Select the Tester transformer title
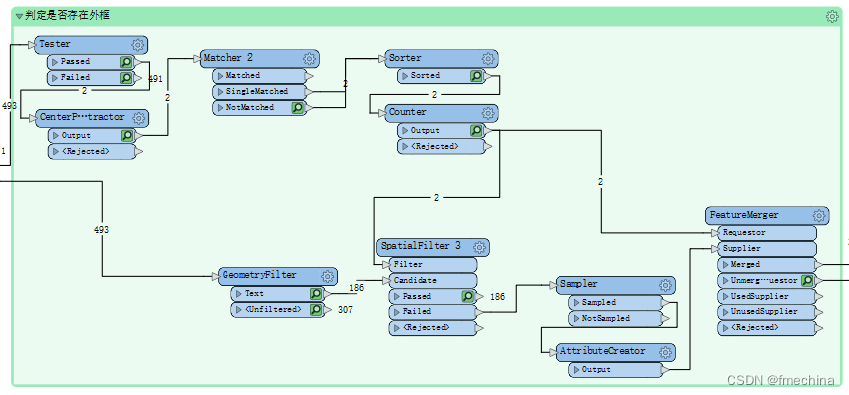Image resolution: width=849 pixels, height=395 pixels. point(55,44)
